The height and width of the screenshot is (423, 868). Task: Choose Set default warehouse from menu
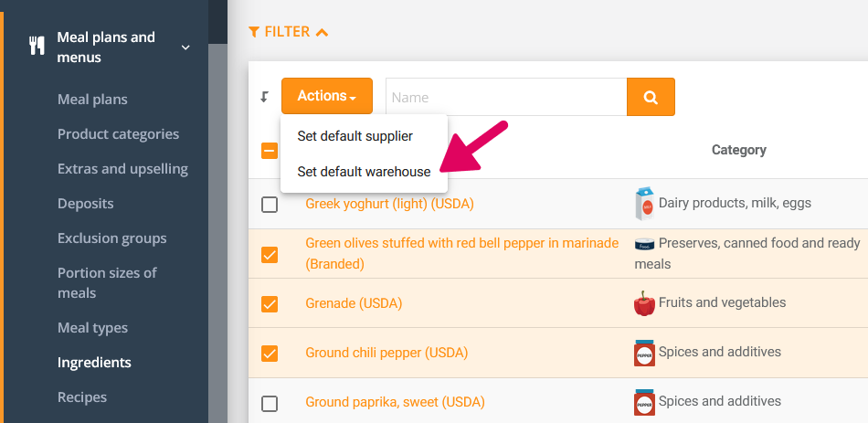pyautogui.click(x=364, y=172)
